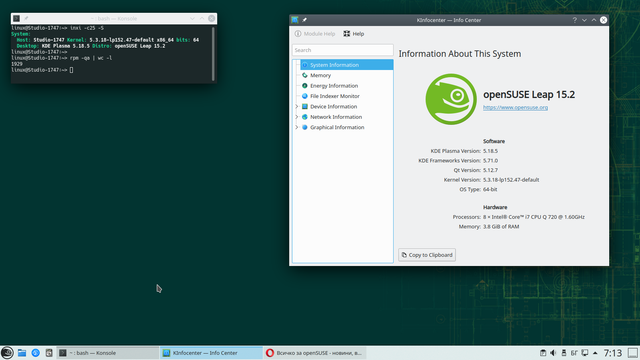Click the openSUSE chameleon logo
Screen dimensions: 640x360
pos(451,99)
